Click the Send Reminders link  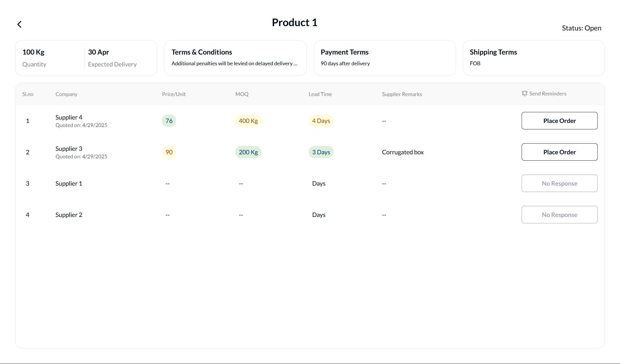(x=547, y=94)
